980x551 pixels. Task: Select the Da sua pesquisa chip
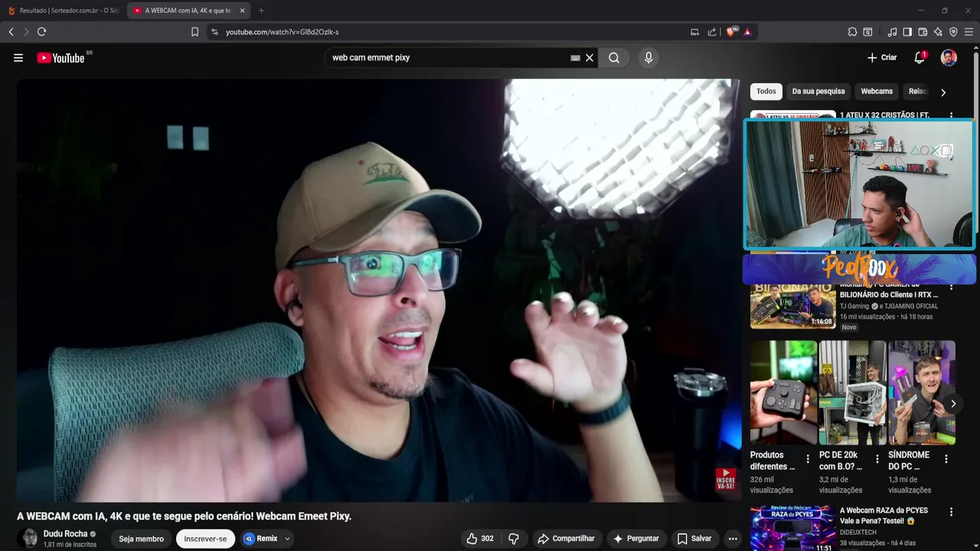coord(818,91)
